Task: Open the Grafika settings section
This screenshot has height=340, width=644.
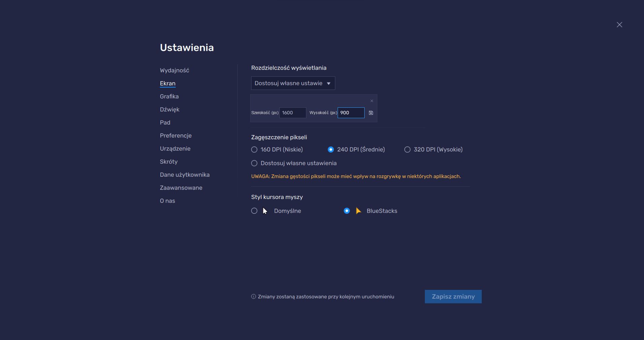Action: coord(169,96)
